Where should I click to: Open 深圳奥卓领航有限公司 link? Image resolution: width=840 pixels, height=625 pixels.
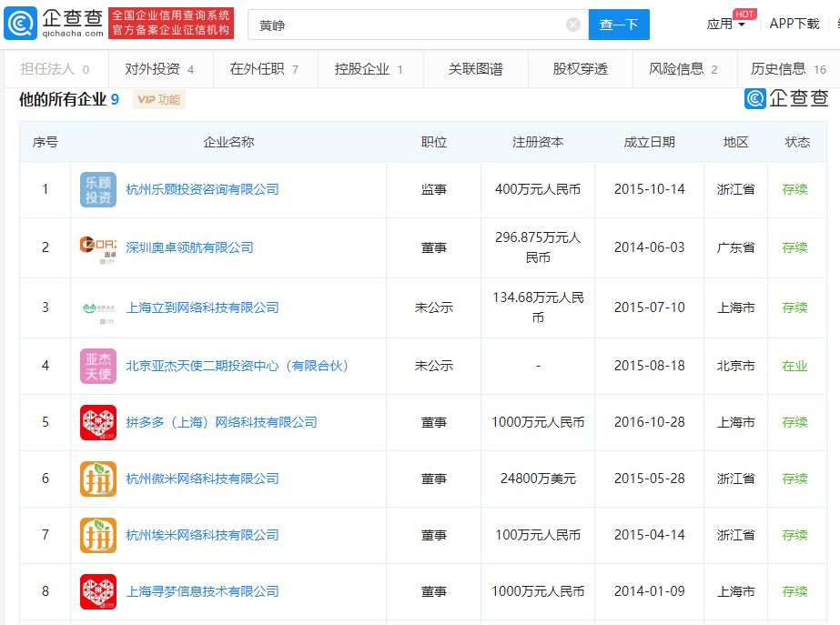tap(189, 248)
